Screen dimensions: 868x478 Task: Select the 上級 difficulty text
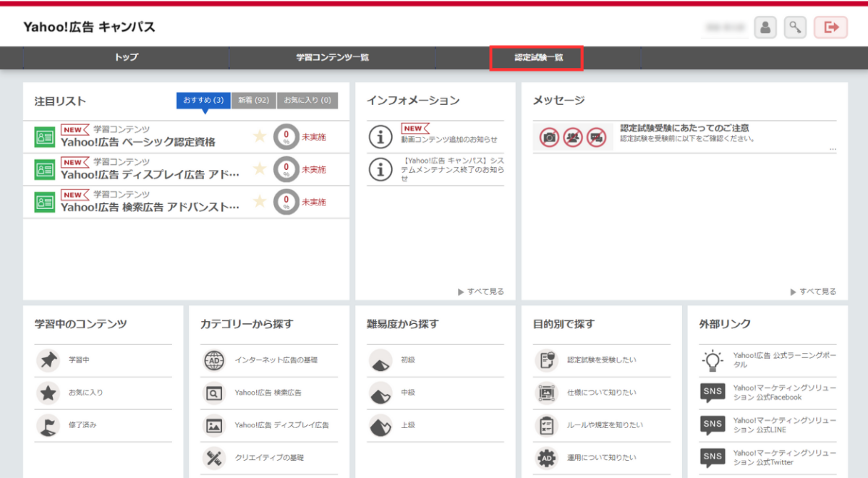(408, 425)
